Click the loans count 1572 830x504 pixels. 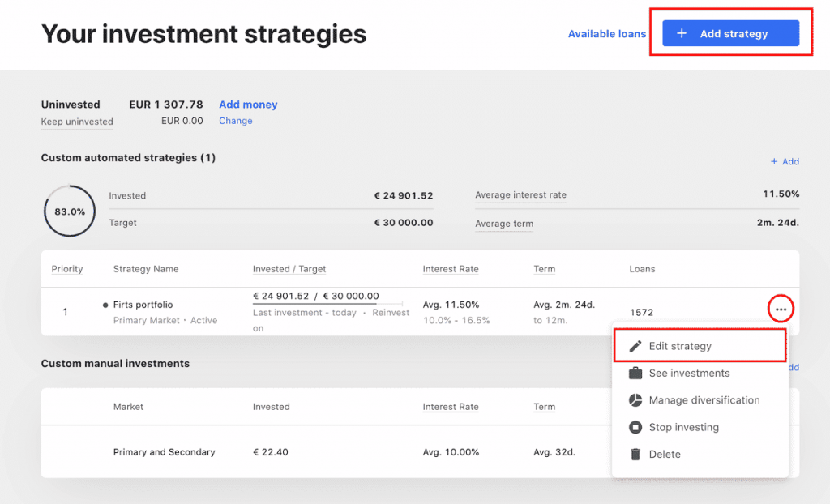click(x=641, y=312)
